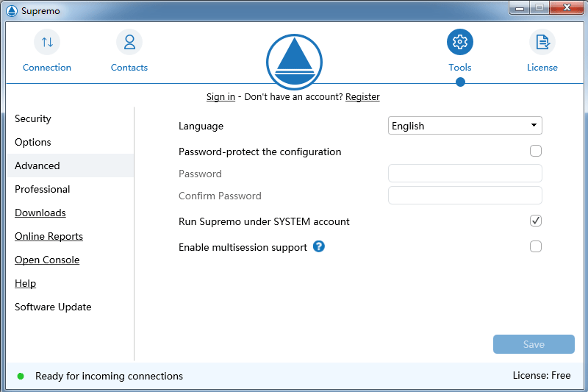Close the Supremo window
Screen dimensions: 588x392
566,8
